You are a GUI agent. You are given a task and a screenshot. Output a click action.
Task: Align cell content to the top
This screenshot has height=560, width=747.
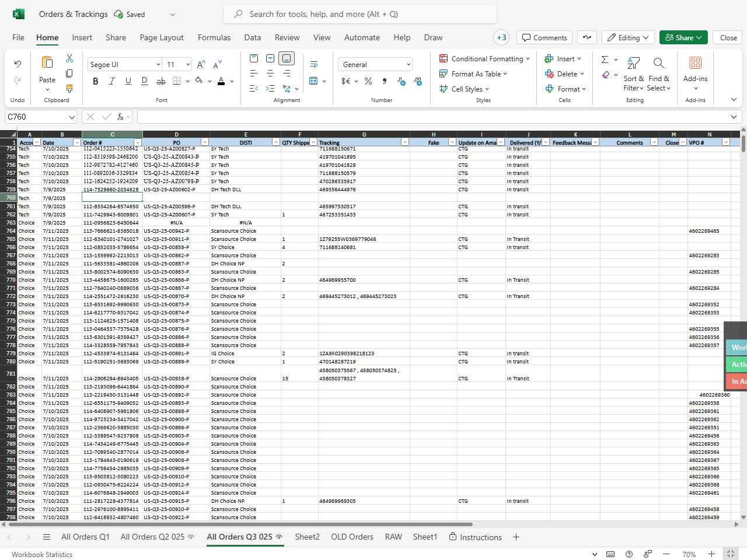(x=254, y=58)
